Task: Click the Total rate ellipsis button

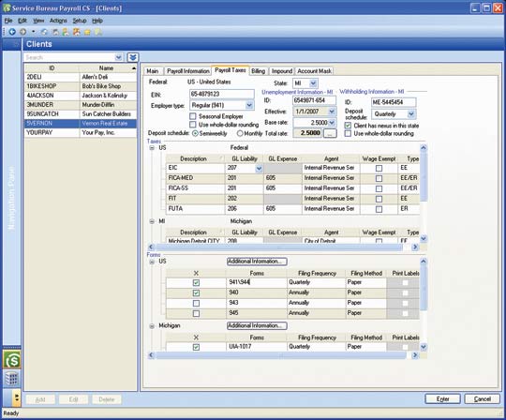Action: 330,133
